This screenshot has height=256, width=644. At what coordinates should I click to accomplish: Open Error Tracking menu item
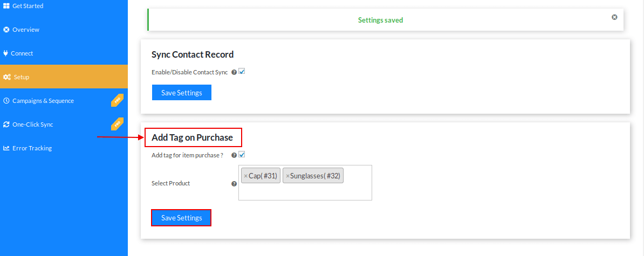click(x=64, y=148)
